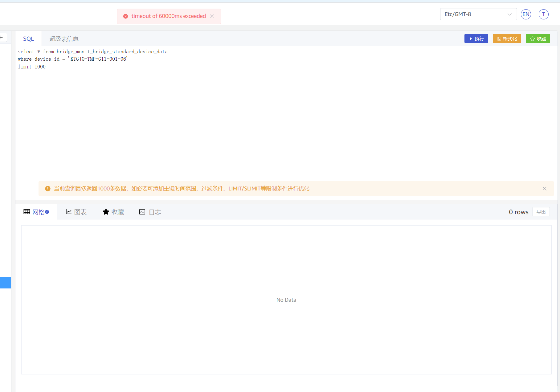Click the EN language switch icon
The width and height of the screenshot is (560, 392).
(526, 14)
